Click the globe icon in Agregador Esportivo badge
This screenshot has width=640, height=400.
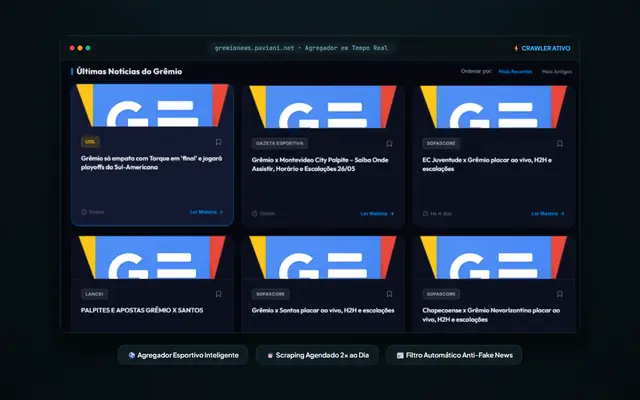point(131,355)
